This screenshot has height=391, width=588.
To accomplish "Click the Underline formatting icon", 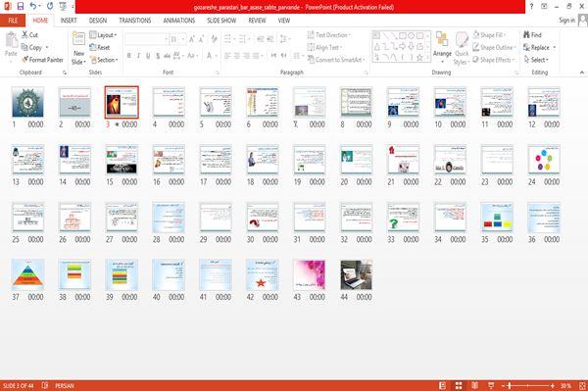I will tap(148, 56).
